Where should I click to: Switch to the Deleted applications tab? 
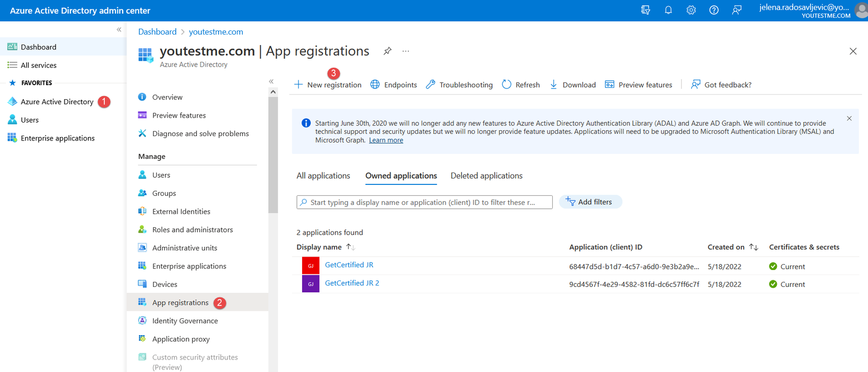tap(487, 176)
